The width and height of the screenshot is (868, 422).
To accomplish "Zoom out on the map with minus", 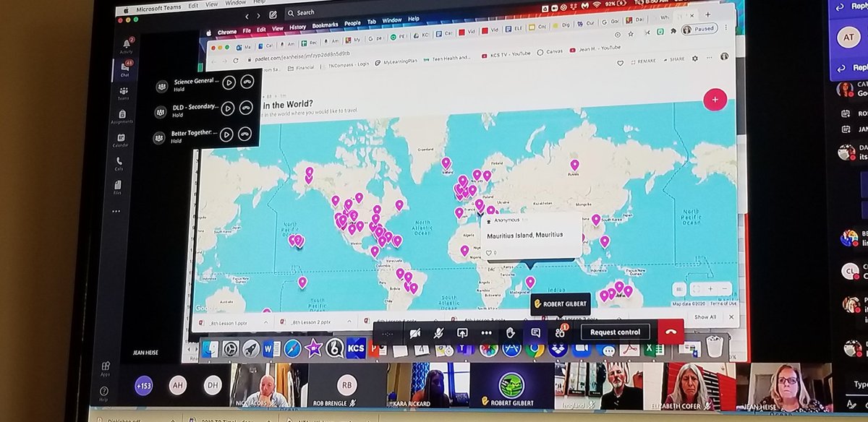I will [x=725, y=288].
